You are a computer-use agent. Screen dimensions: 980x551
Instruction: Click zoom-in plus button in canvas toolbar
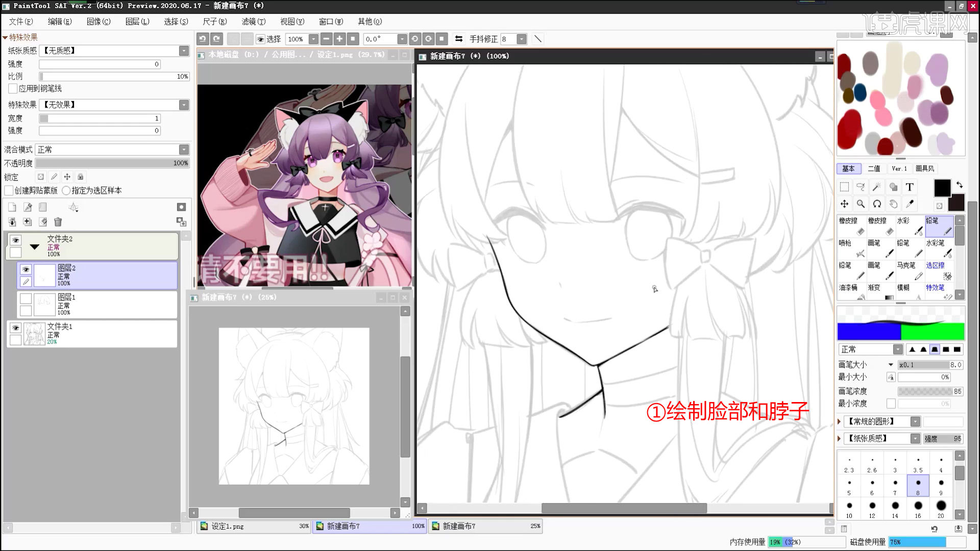pos(339,39)
